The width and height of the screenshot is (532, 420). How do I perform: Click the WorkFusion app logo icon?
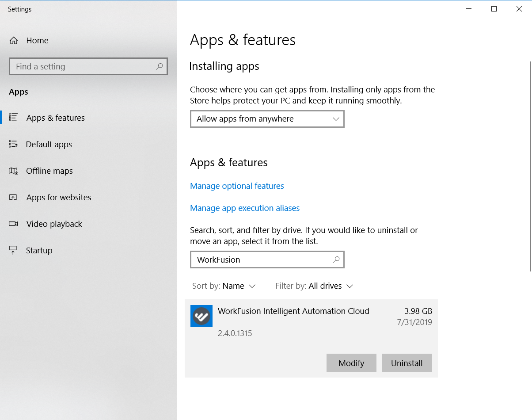pyautogui.click(x=201, y=316)
